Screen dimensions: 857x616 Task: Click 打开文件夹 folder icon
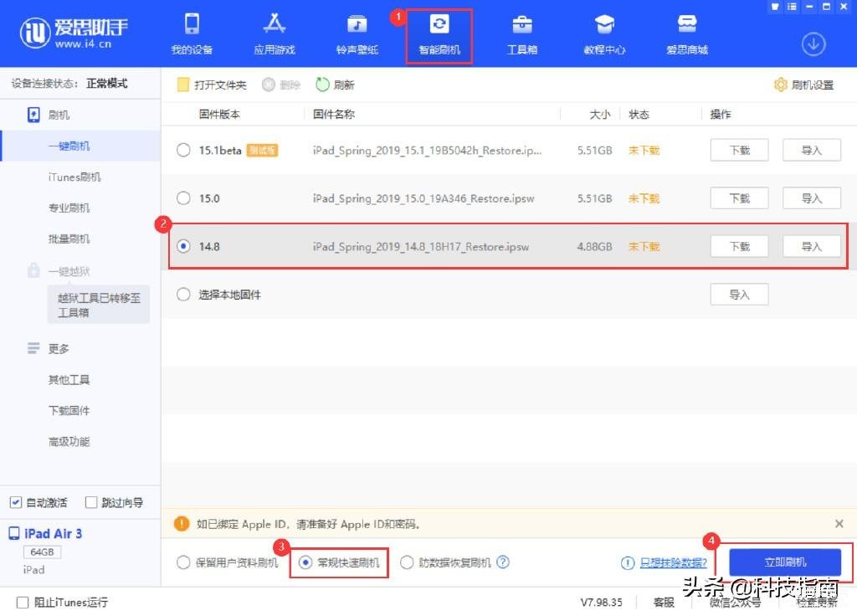[183, 85]
